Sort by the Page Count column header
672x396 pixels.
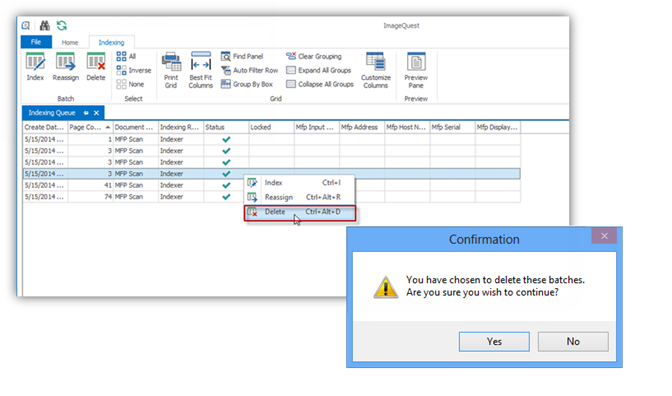point(90,127)
